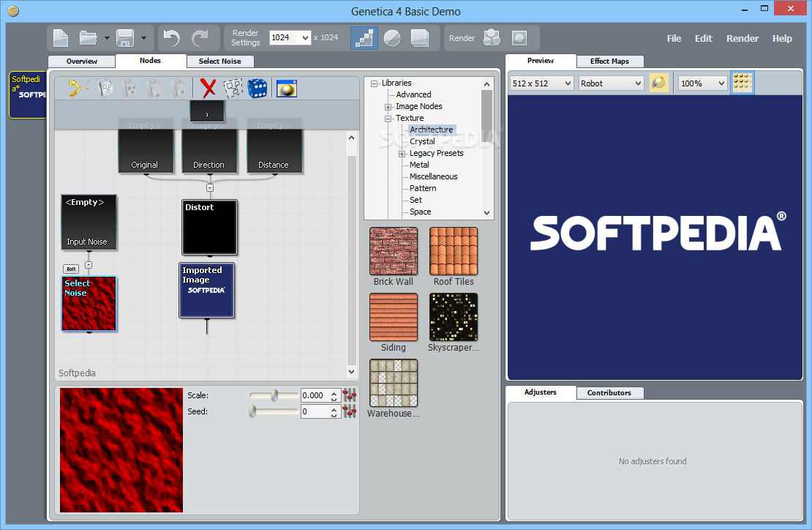
Task: Click the dashed-box select nodes icon
Action: click(233, 88)
